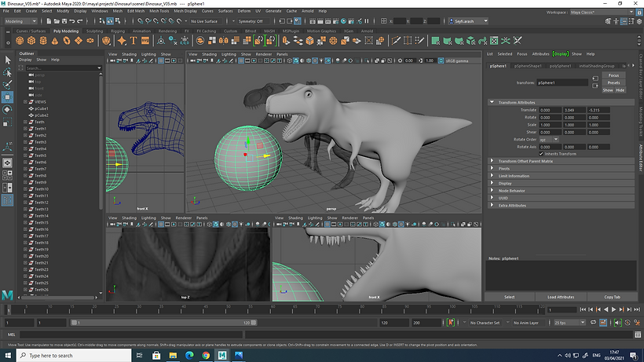Image resolution: width=644 pixels, height=362 pixels.
Task: Click the Super Shapes star icon
Action: pos(122,41)
